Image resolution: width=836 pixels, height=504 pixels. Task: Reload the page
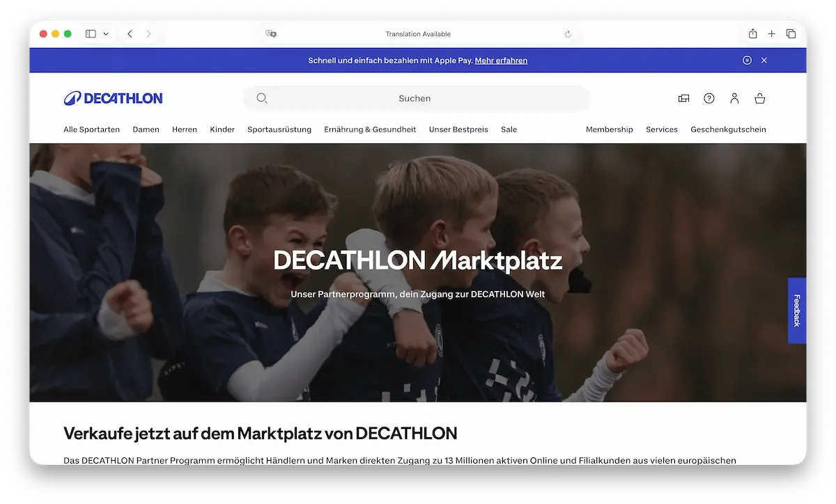(x=568, y=34)
